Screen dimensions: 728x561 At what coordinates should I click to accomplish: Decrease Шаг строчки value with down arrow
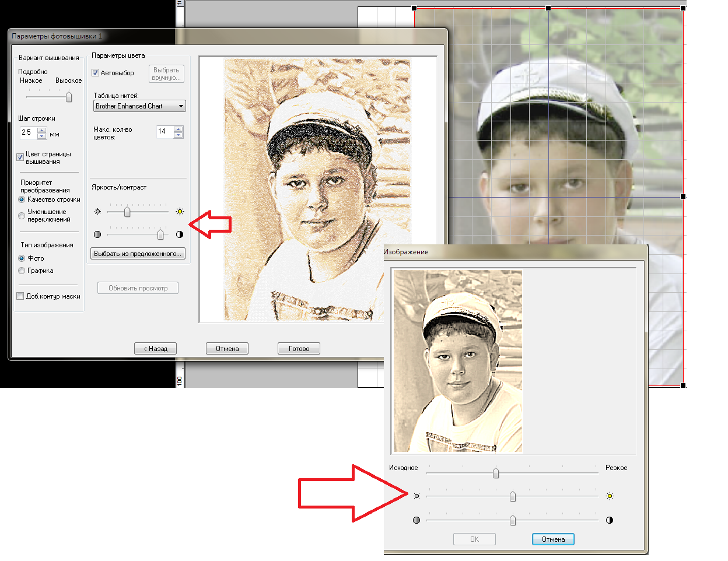(x=42, y=136)
